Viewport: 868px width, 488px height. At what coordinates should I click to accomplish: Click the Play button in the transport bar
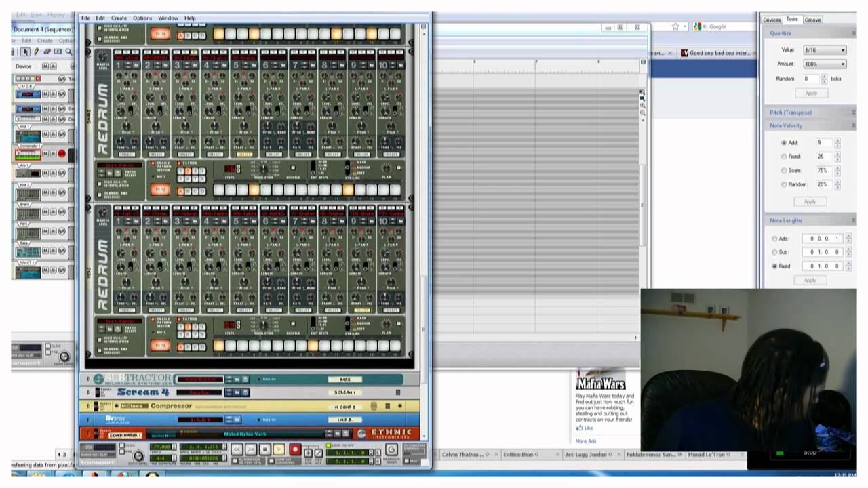pyautogui.click(x=279, y=449)
